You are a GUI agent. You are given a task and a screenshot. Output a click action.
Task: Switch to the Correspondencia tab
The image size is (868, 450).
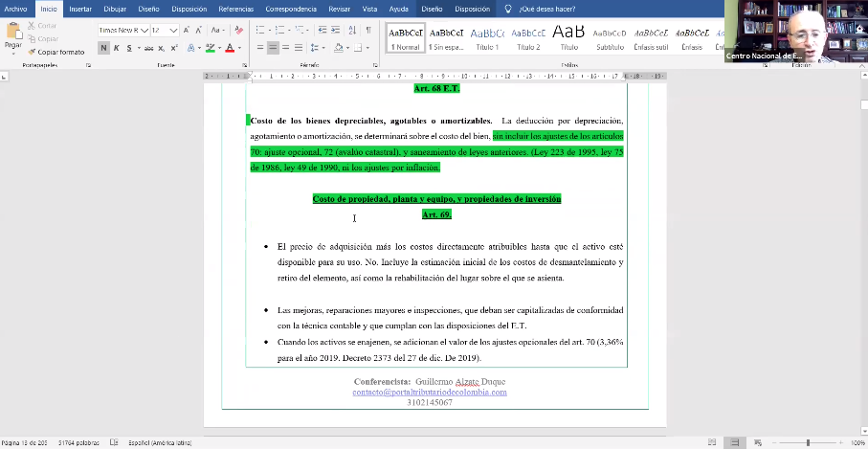(291, 9)
